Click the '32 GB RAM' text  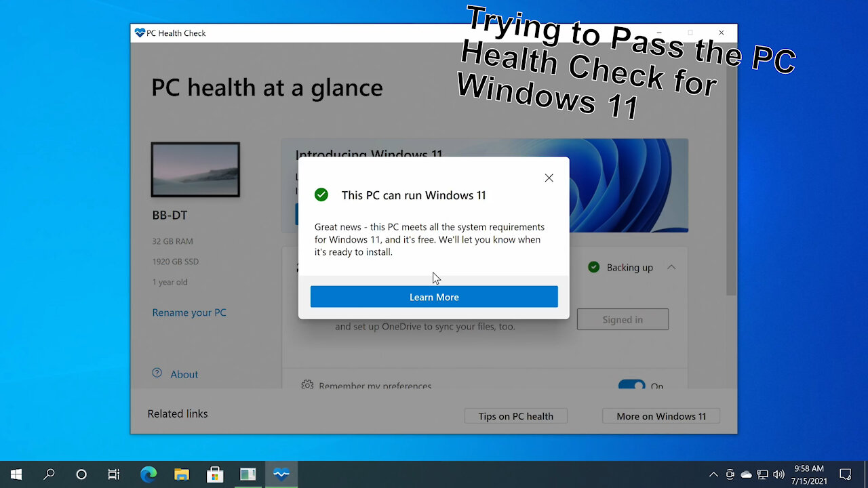click(172, 241)
